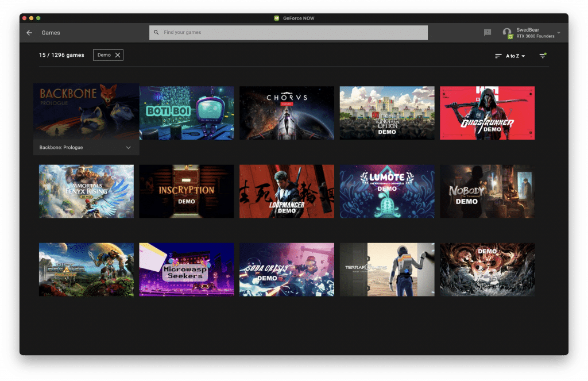This screenshot has width=588, height=381.
Task: Click the Backbone: Prologue title label
Action: point(61,148)
